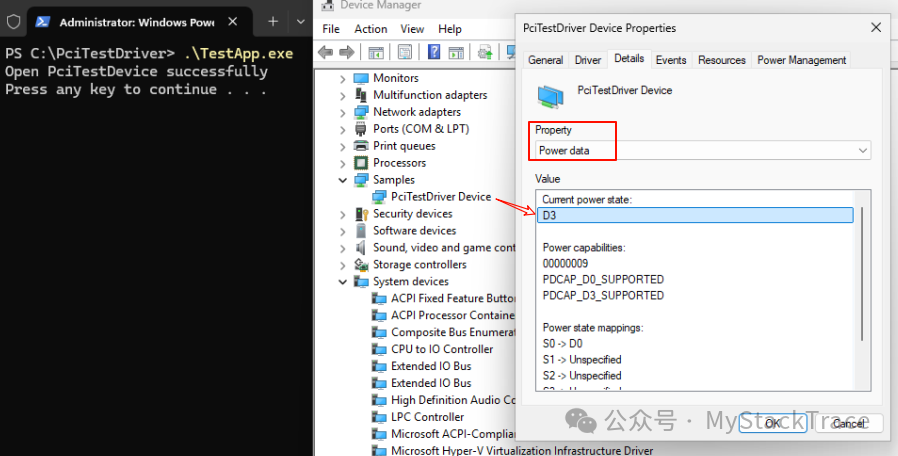
Task: Expand the Ports (COM & LPT) category
Action: [x=342, y=129]
